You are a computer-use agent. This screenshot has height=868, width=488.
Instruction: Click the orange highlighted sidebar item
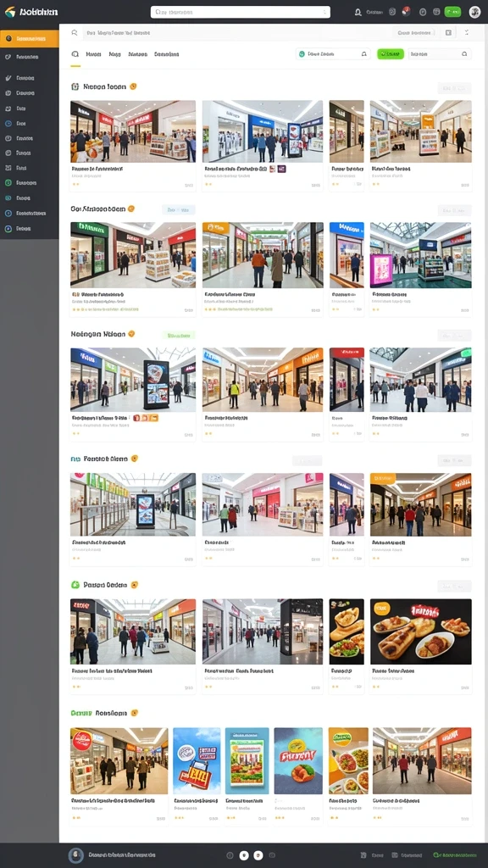coord(30,39)
